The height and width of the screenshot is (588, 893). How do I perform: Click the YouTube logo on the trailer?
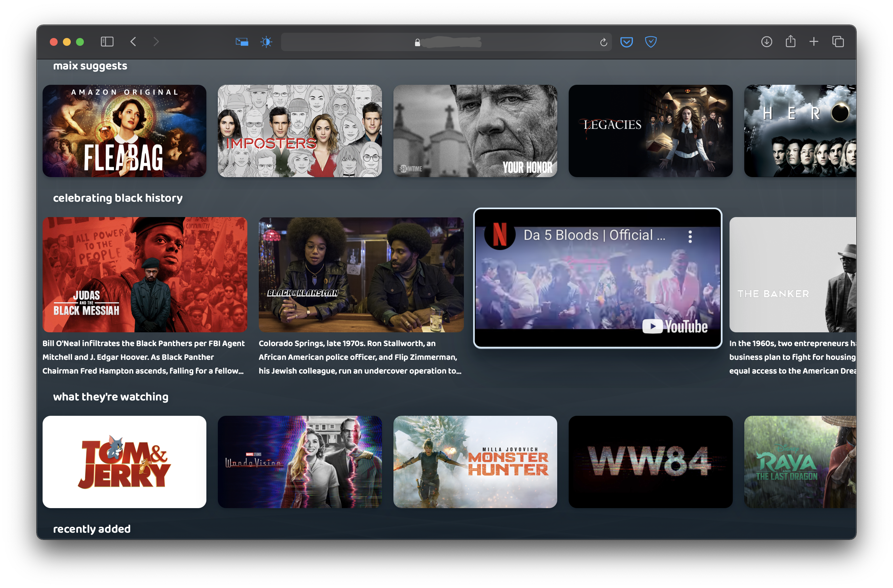pyautogui.click(x=674, y=326)
